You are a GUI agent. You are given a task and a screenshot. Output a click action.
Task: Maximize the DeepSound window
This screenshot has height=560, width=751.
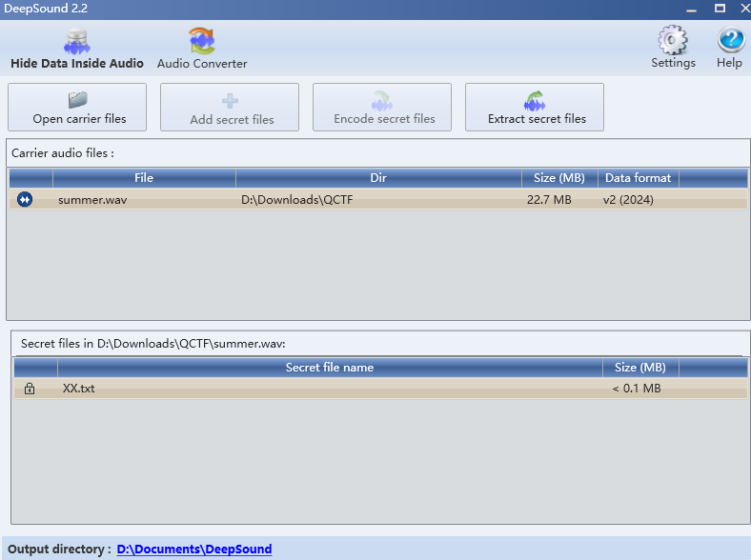coord(720,9)
